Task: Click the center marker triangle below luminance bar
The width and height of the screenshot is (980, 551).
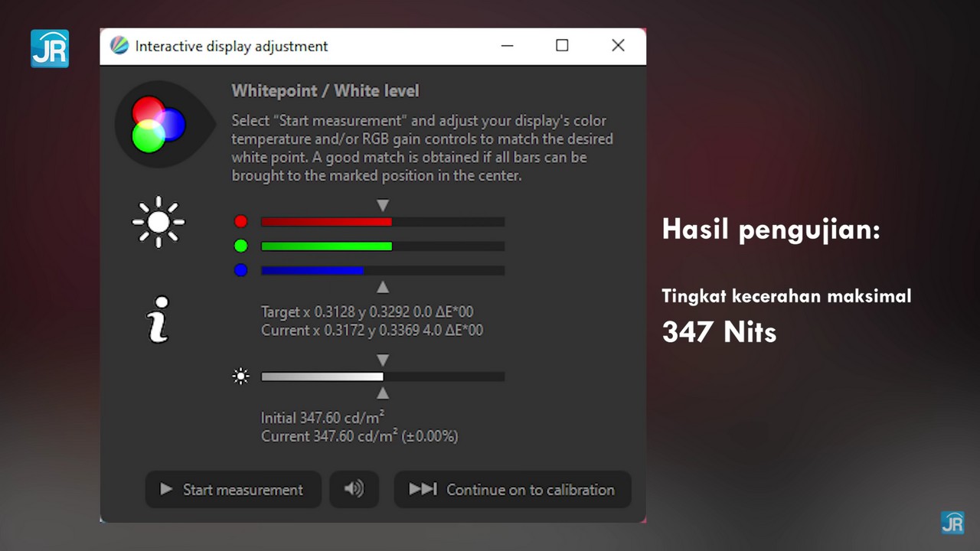Action: (x=383, y=393)
